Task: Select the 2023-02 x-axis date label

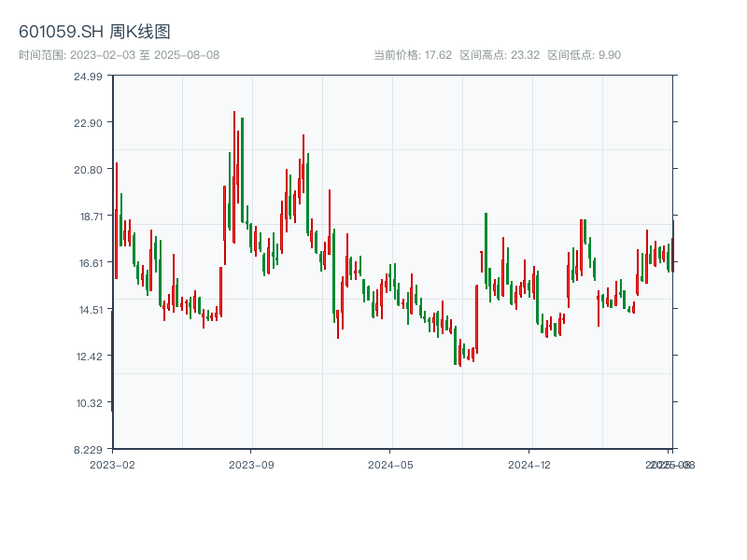Action: (112, 464)
